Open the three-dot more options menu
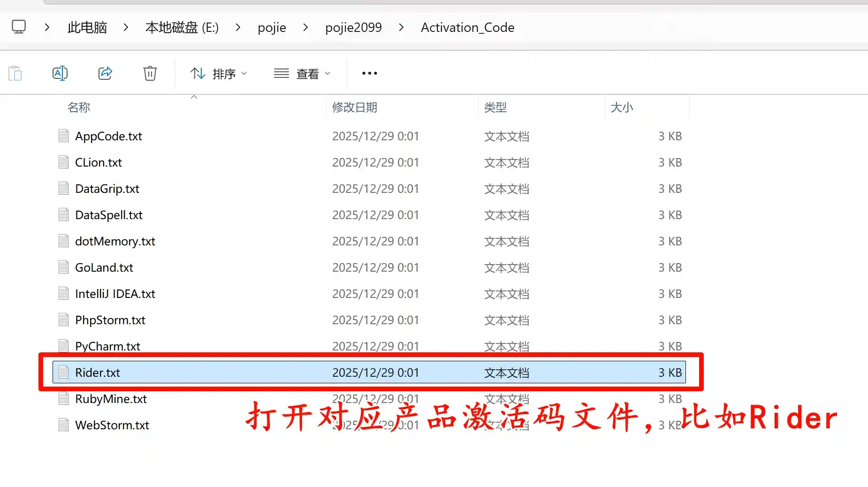The width and height of the screenshot is (868, 487). pos(369,73)
